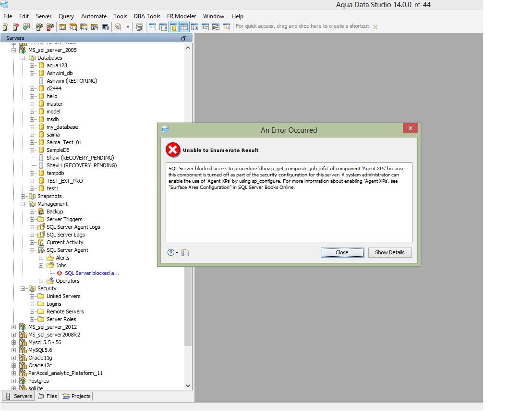Click the stacked windows toolbar icon
The image size is (532, 411).
click(x=94, y=27)
